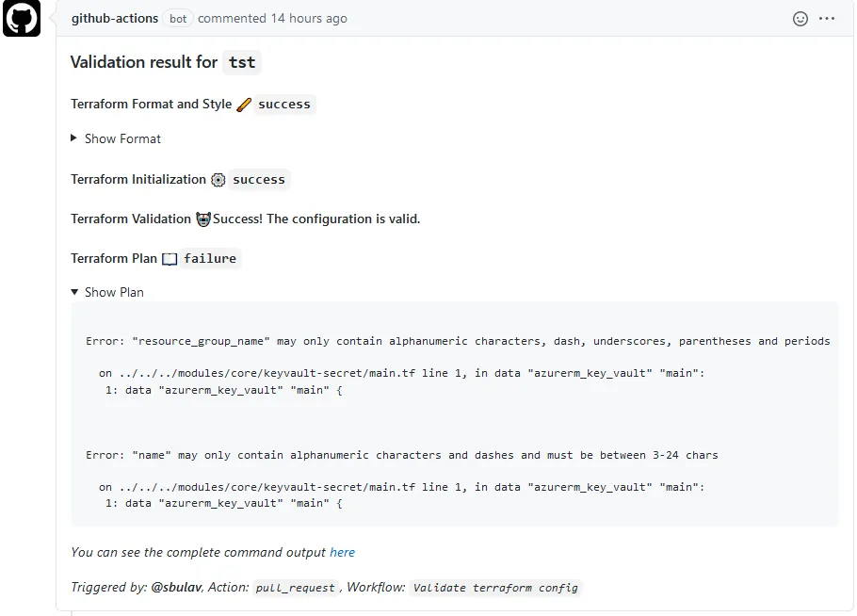Toggle Show Format details open

click(122, 138)
